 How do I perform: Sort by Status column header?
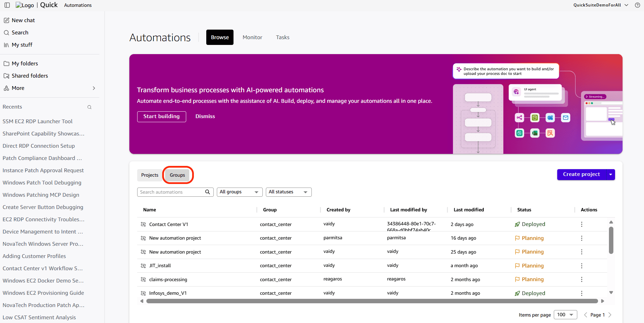pyautogui.click(x=524, y=210)
